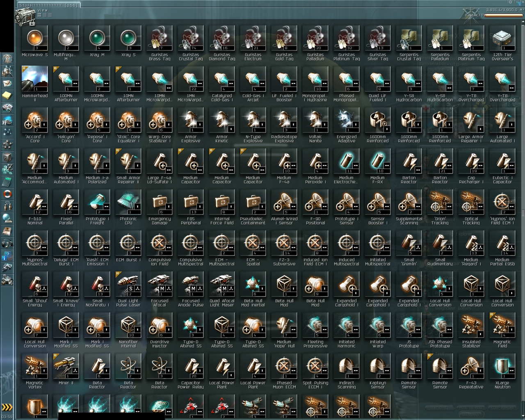The image size is (525, 420).
Task: Open the Chat channels people icon
Action: 7,206
